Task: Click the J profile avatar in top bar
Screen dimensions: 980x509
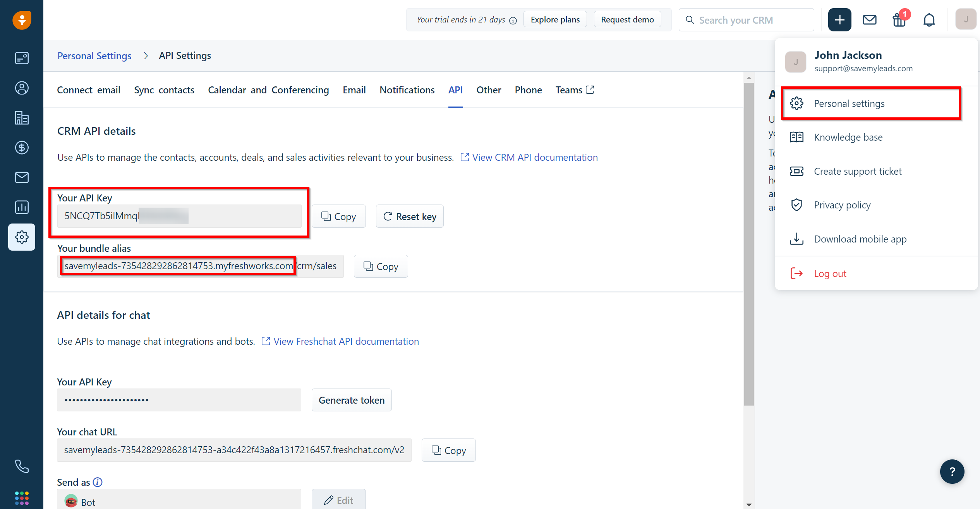Action: [966, 19]
